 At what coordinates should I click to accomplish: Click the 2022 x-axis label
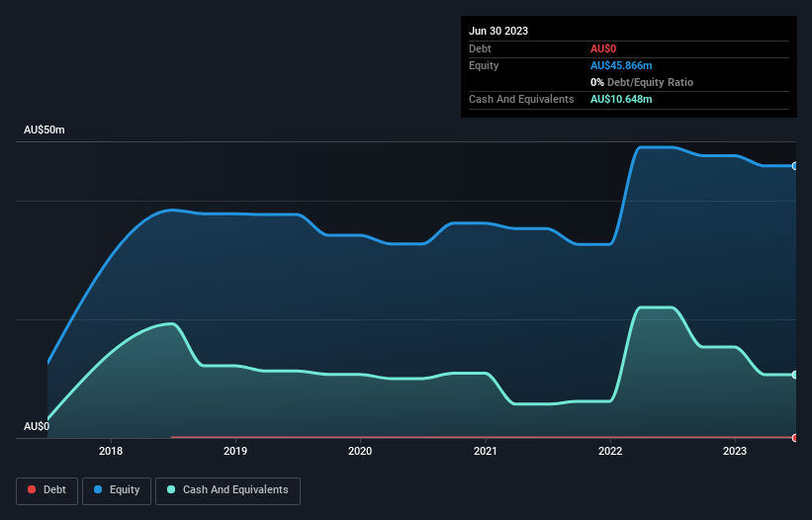610,451
